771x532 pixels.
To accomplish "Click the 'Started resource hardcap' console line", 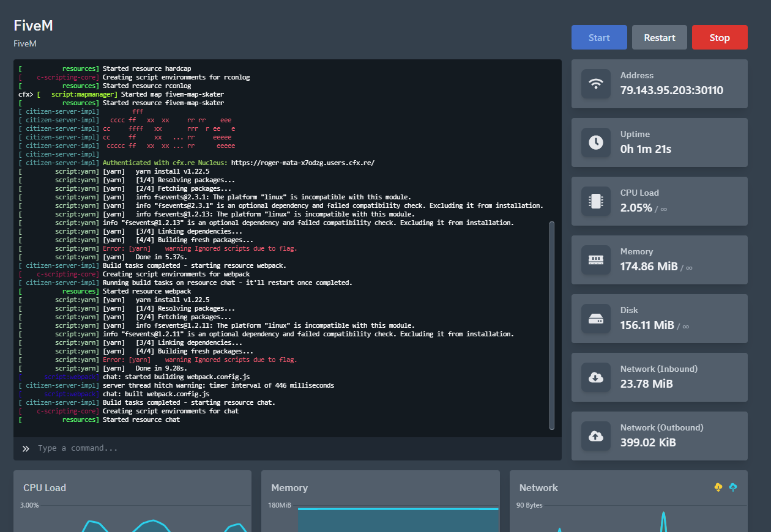I will 147,68.
